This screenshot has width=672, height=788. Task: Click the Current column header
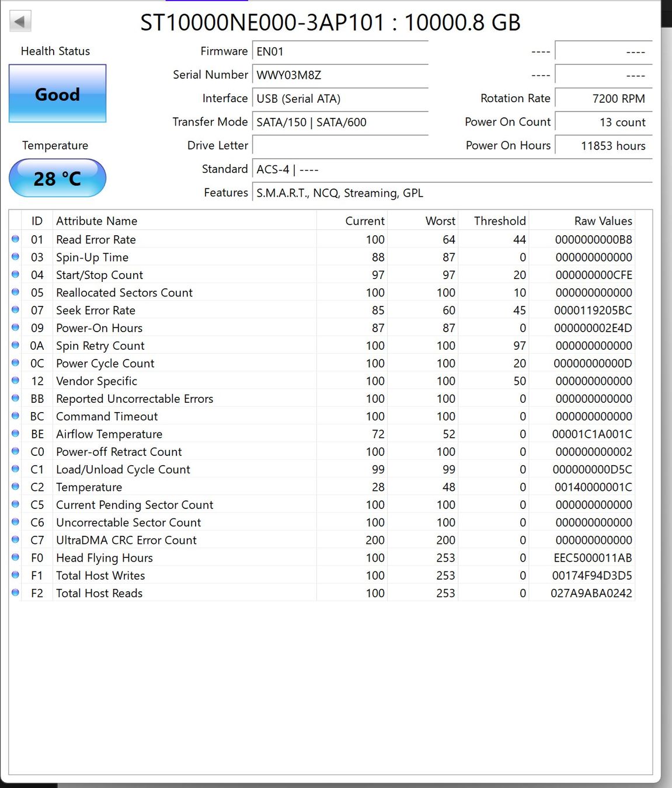coord(352,221)
